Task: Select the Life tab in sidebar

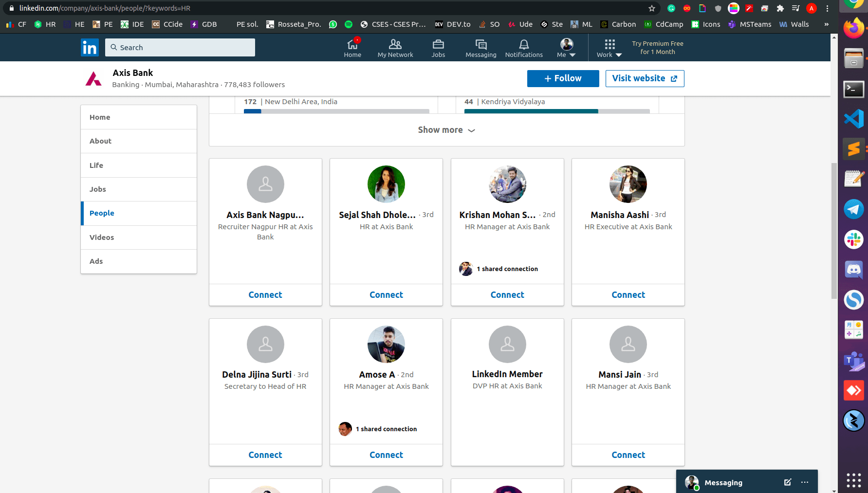Action: point(139,165)
